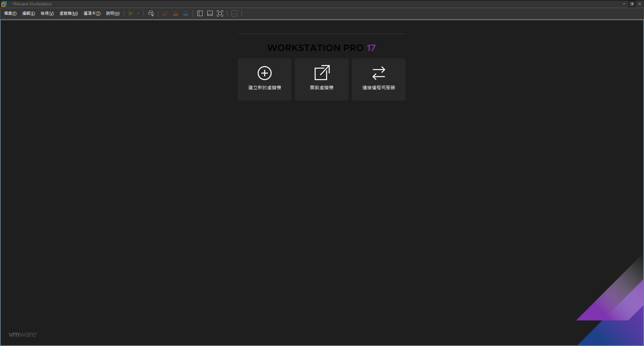Toggle the thumbnail bar icon
Viewport: 644px width, 346px height.
point(210,13)
